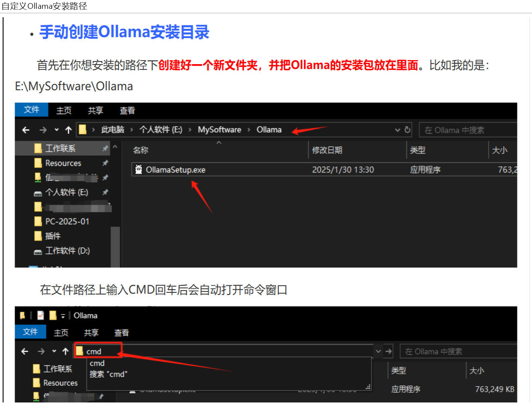
Task: Go up one level in MySoftware-path Explorer
Action: point(68,130)
